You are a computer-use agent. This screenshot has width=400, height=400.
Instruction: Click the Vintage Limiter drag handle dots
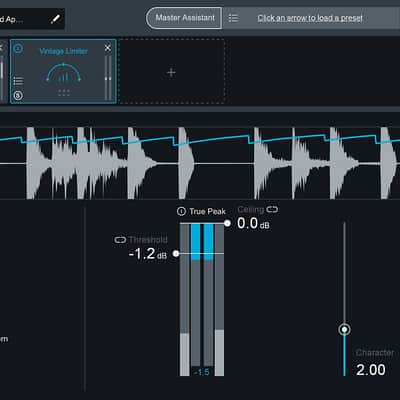click(64, 93)
